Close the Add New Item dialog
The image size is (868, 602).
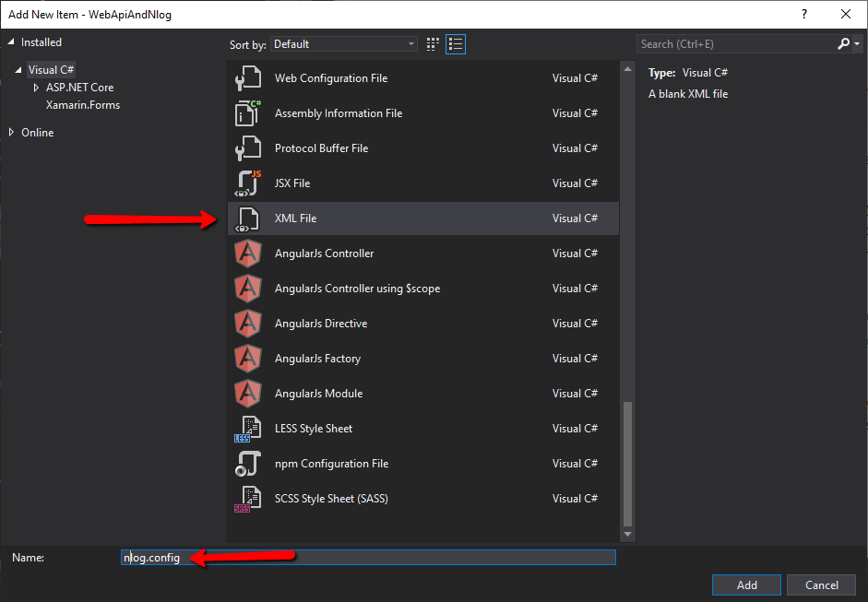[846, 15]
